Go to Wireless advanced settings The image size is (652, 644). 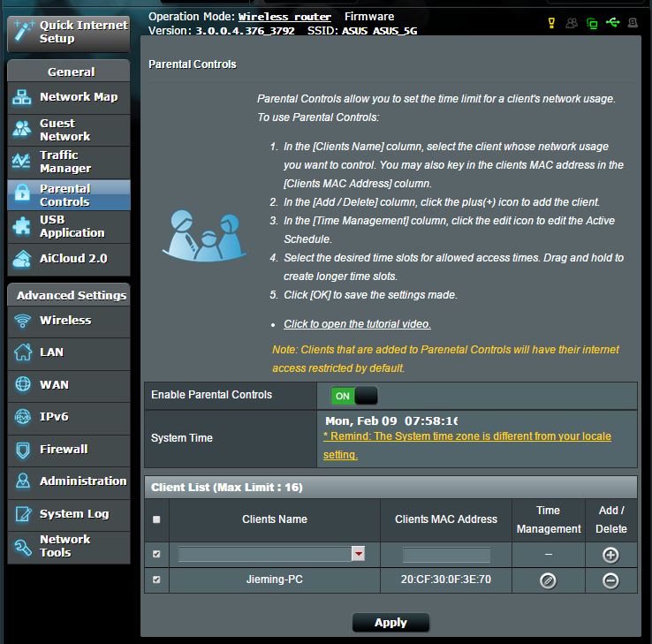pos(69,321)
